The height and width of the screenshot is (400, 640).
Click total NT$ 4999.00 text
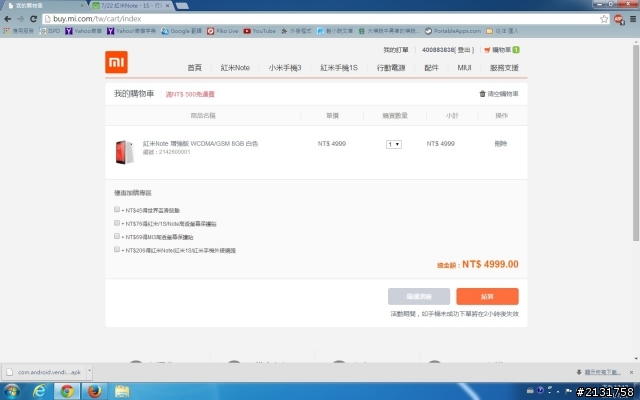tap(490, 264)
